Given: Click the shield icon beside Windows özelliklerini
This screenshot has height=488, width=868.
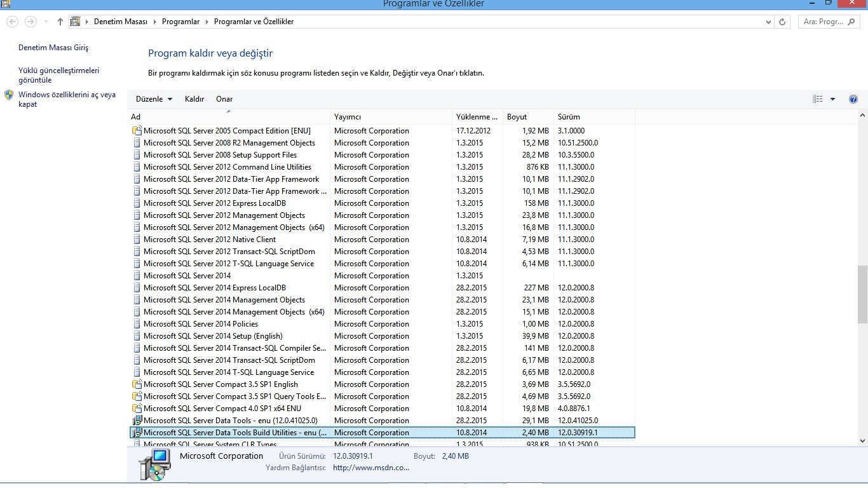Looking at the screenshot, I should pos(9,95).
